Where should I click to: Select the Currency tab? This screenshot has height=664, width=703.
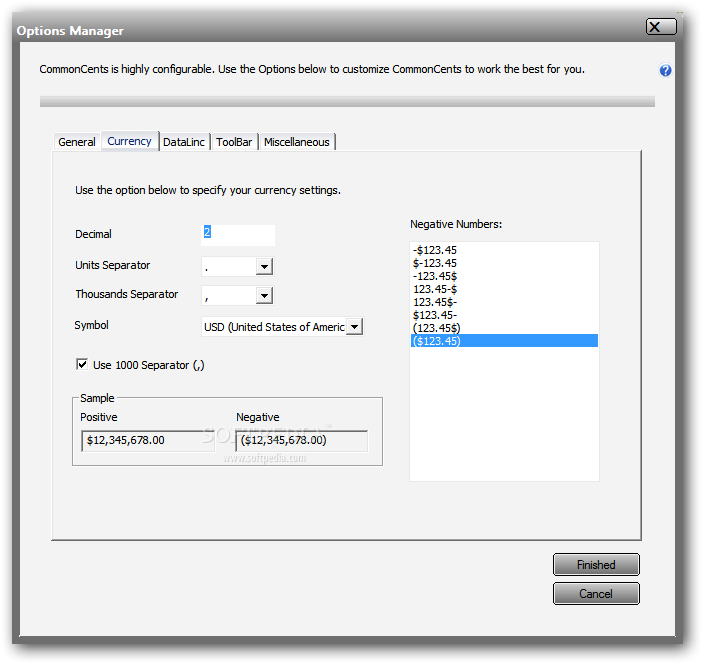(x=129, y=141)
